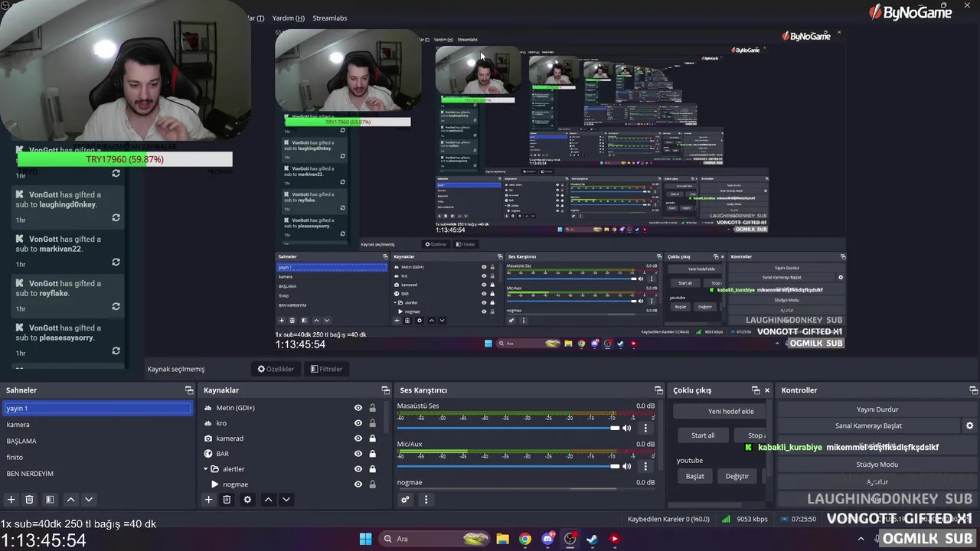This screenshot has height=551, width=980.
Task: Click Değiştir under youtube
Action: pos(737,476)
